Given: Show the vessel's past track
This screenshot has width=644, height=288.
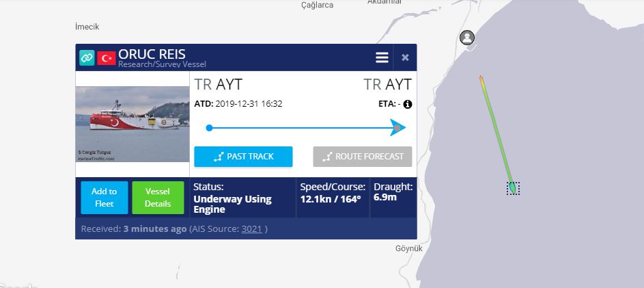Looking at the screenshot, I should coord(243,157).
